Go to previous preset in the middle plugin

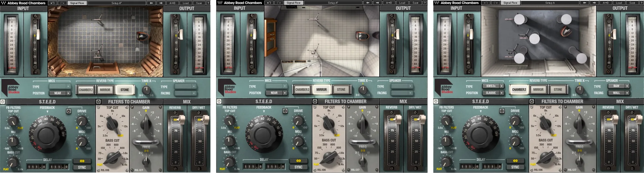pyautogui.click(x=368, y=3)
